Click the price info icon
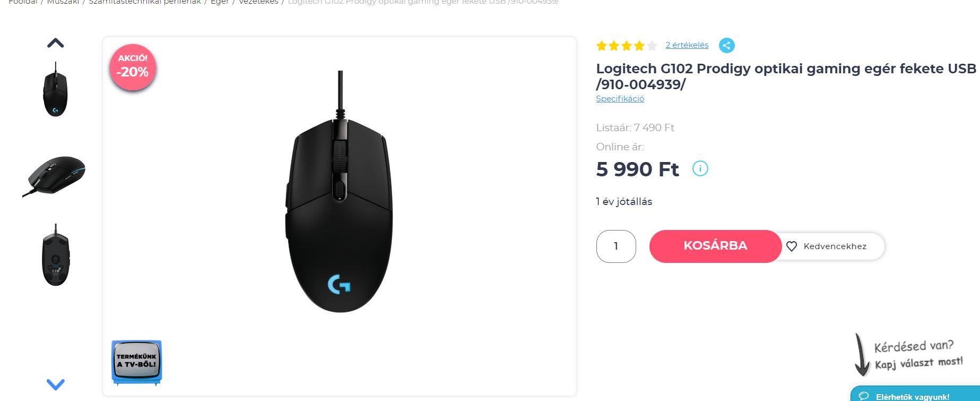The width and height of the screenshot is (980, 401). coord(700,169)
